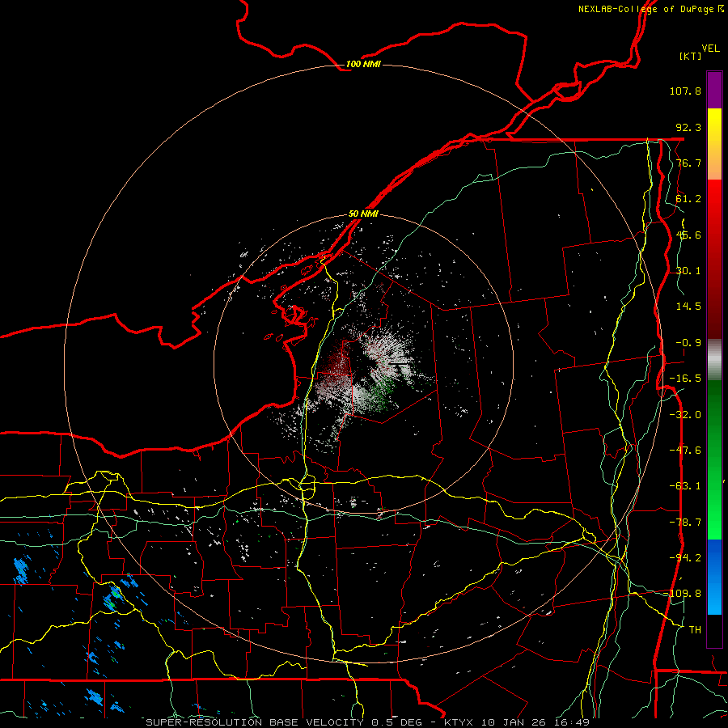Select the -0.9 value on velocity scale
Image resolution: width=728 pixels, height=728 pixels.
point(688,343)
